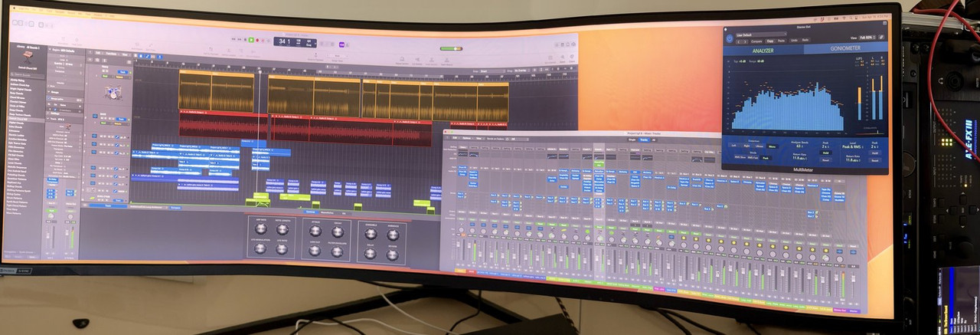Select Right detection in MultiMeter

click(746, 146)
